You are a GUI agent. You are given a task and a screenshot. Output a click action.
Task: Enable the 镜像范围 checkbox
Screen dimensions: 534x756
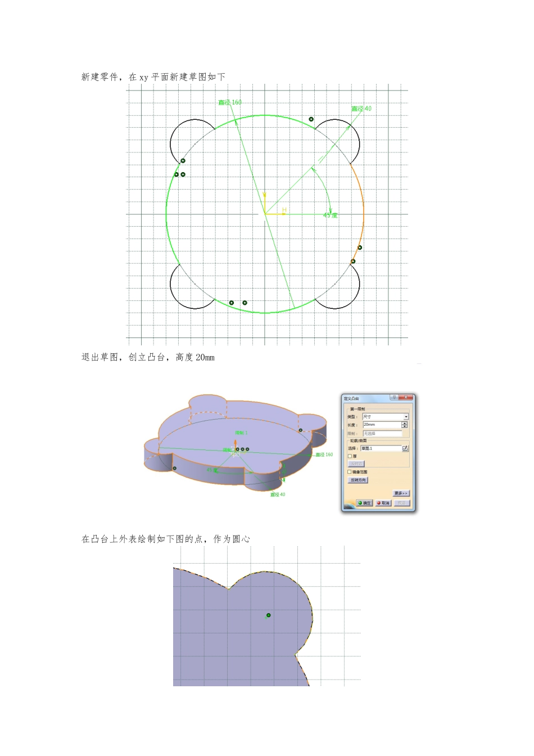[x=350, y=472]
